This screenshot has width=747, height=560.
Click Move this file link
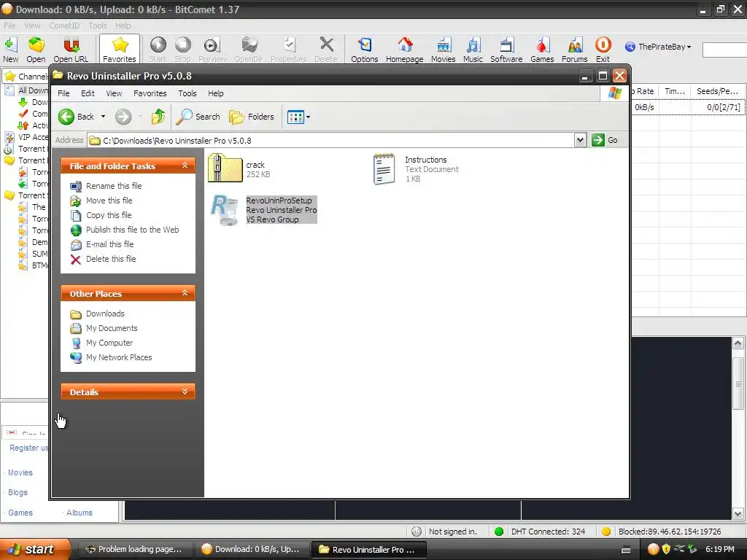109,201
